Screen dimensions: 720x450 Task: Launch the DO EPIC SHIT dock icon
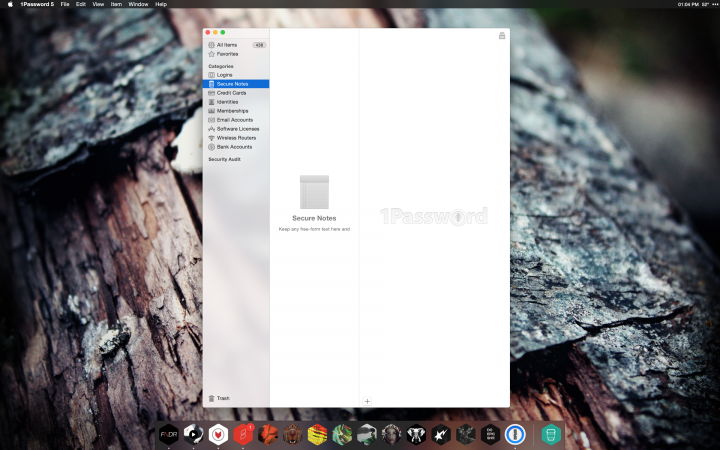[x=490, y=434]
